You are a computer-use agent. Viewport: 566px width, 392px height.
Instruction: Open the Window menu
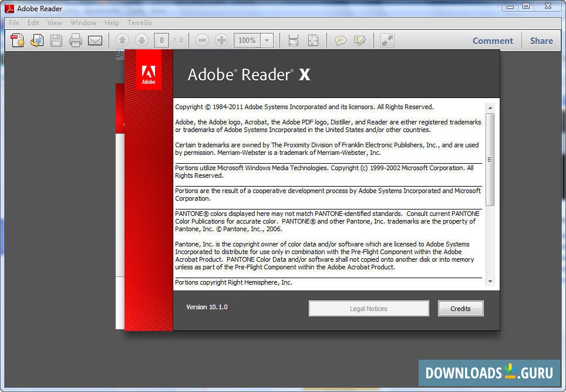point(83,23)
